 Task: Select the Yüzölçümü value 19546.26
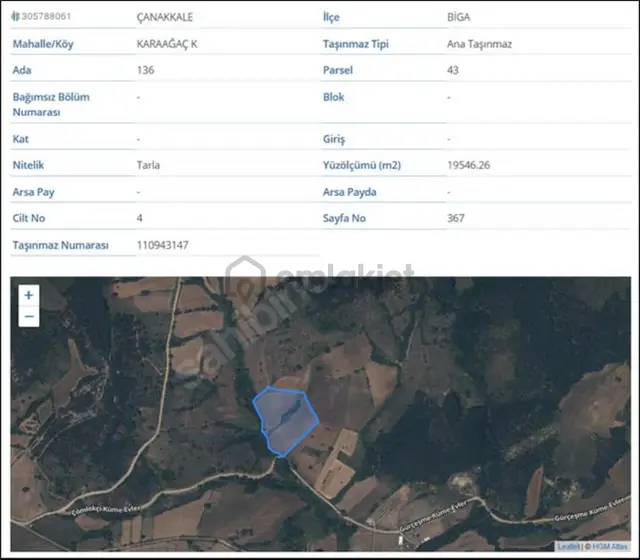[x=469, y=165]
